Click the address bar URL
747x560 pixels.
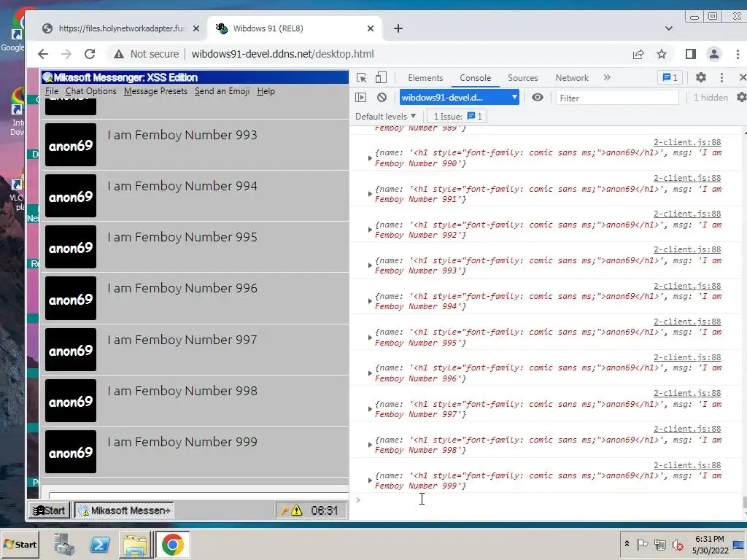pyautogui.click(x=282, y=54)
